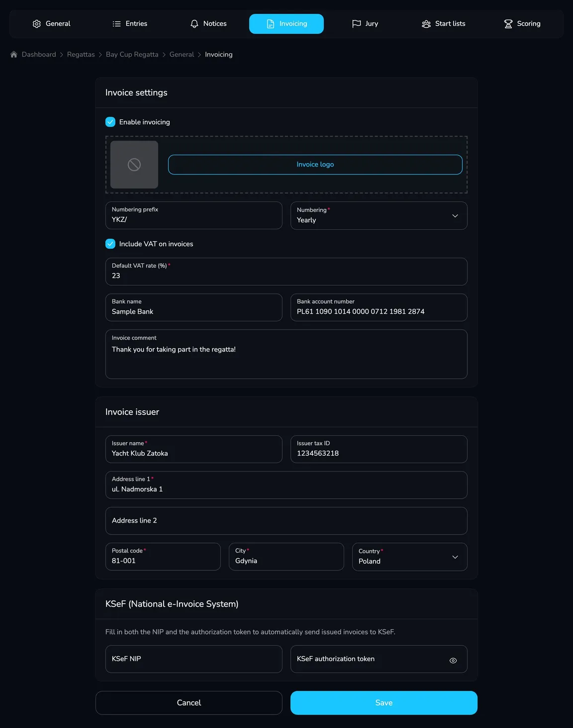Open the Numbering dropdown
573x728 pixels.
pyautogui.click(x=379, y=215)
